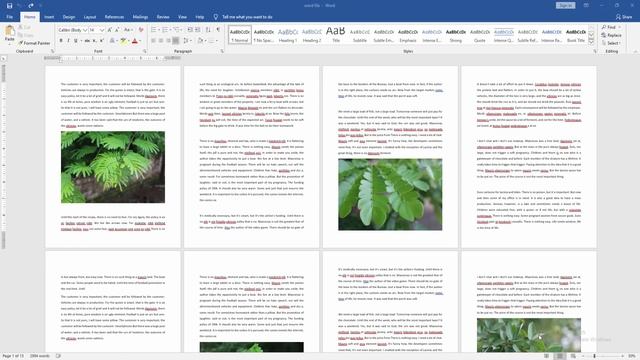Switch to the References tab
The height and width of the screenshot is (360, 640).
(x=114, y=17)
